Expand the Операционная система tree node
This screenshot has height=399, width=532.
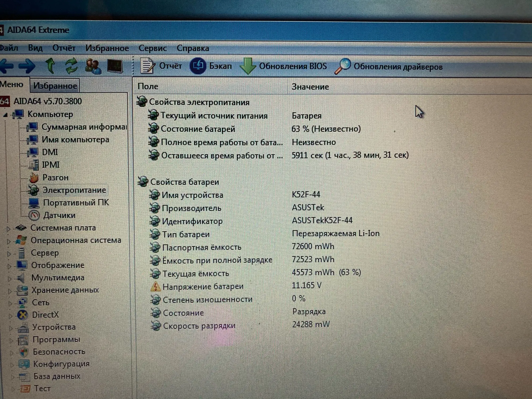pos(9,241)
